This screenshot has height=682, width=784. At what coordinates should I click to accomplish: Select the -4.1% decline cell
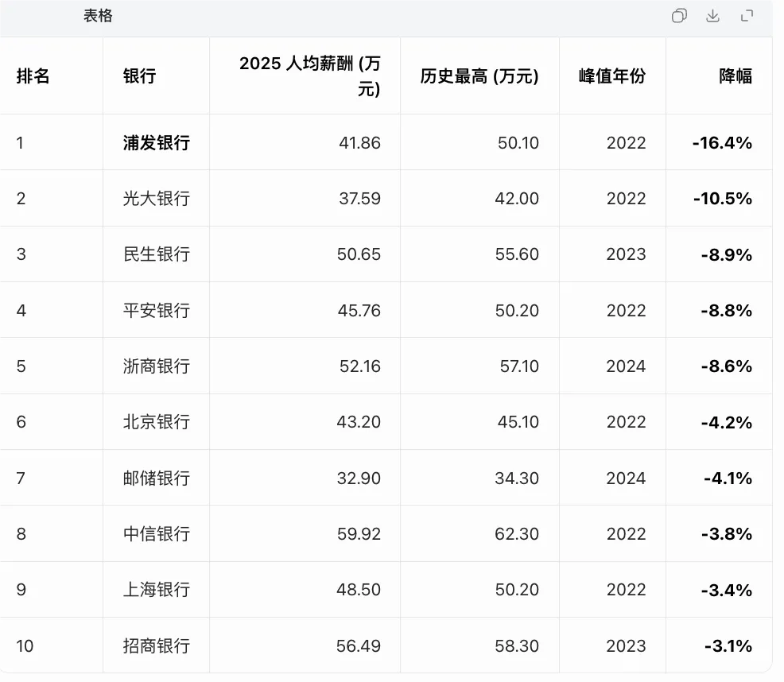[x=728, y=479]
